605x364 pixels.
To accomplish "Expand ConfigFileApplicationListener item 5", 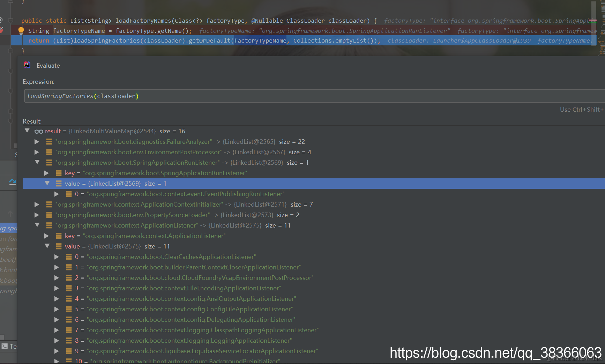I will (x=57, y=309).
